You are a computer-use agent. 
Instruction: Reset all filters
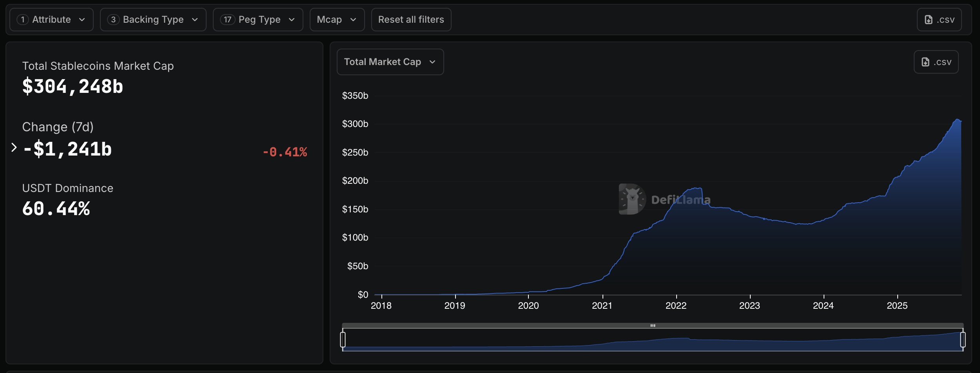411,20
